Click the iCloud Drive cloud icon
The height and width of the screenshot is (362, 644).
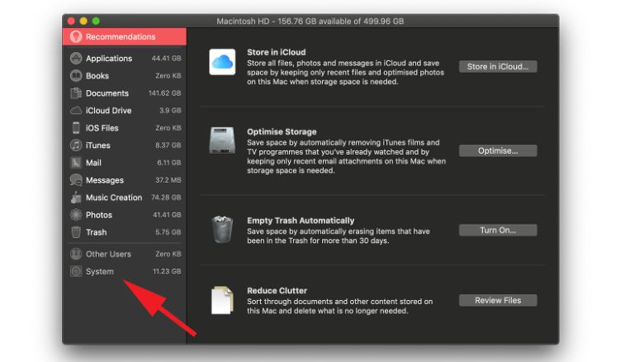point(76,111)
